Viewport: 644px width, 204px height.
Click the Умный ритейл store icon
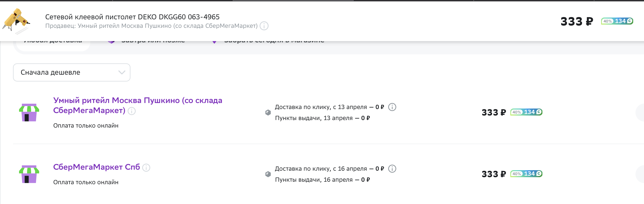click(x=29, y=113)
